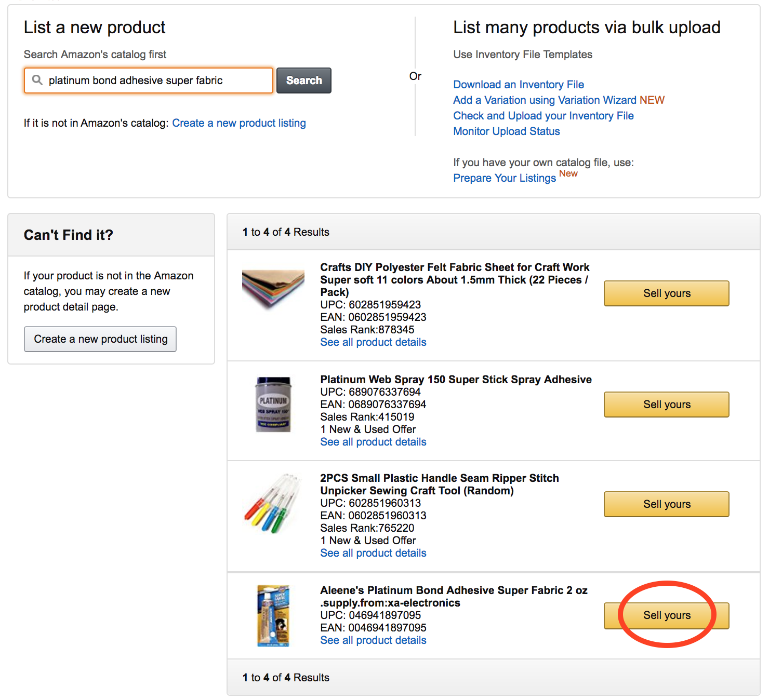The image size is (769, 700).
Task: Focus the catalog search input field
Action: coord(149,80)
